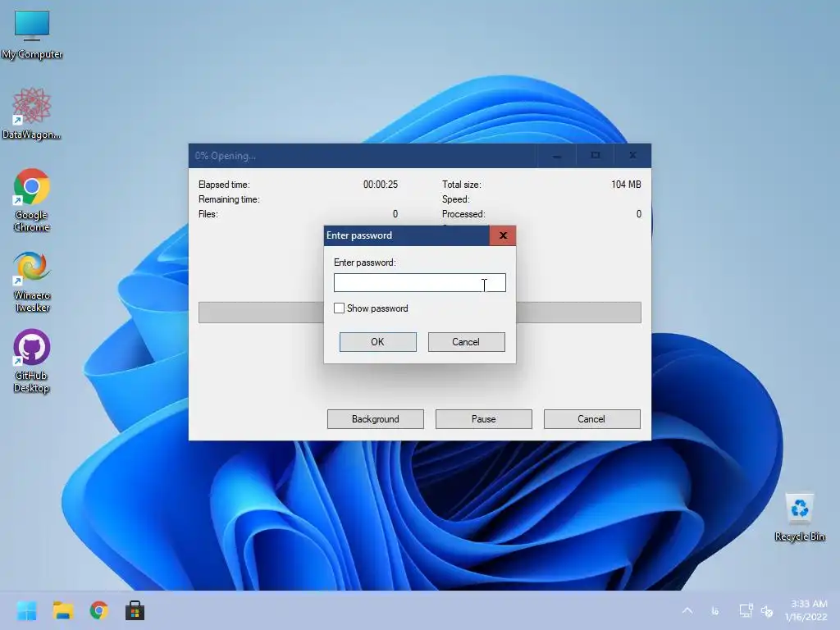The image size is (840, 630).
Task: Click the Elapsed time label
Action: coord(224,185)
